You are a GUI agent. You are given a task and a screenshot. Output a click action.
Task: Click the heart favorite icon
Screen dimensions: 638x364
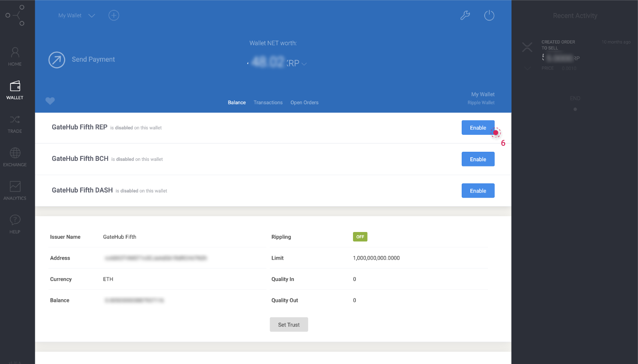(x=50, y=101)
